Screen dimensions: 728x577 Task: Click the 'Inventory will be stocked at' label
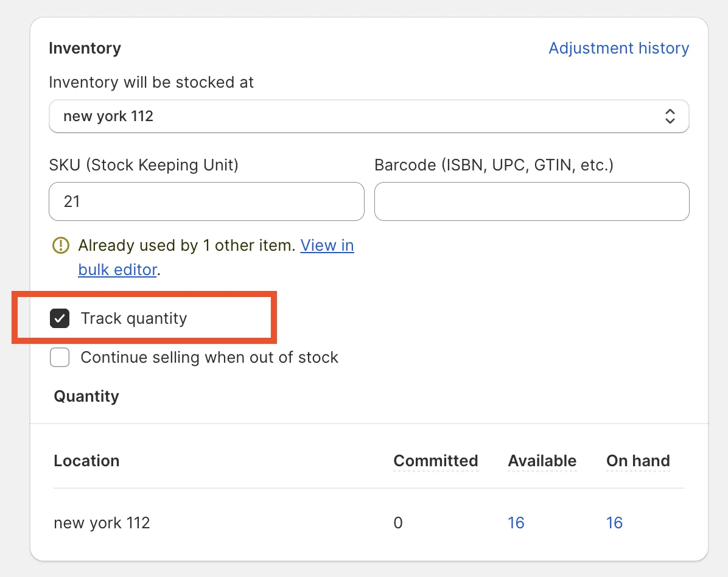tap(152, 82)
